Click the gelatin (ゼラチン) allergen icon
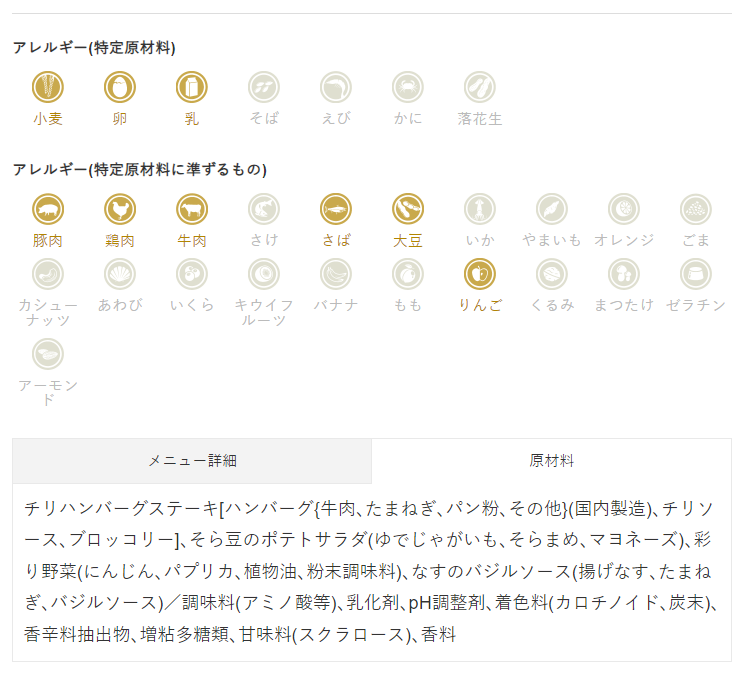This screenshot has height=673, width=742. click(x=696, y=274)
